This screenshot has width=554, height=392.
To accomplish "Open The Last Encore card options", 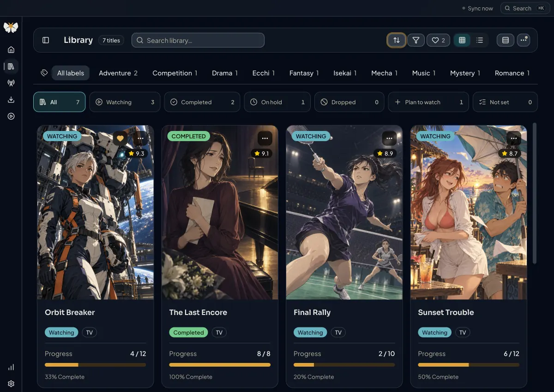I will [265, 137].
